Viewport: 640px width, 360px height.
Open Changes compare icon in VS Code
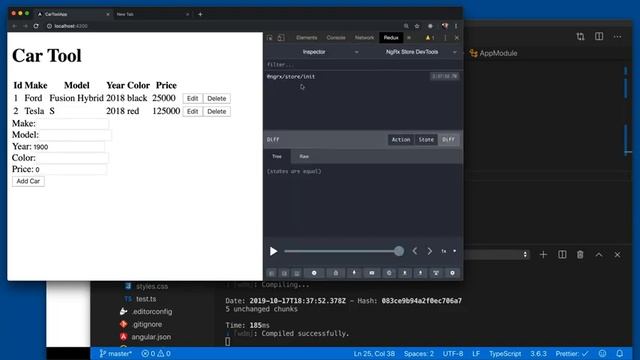pos(580,36)
